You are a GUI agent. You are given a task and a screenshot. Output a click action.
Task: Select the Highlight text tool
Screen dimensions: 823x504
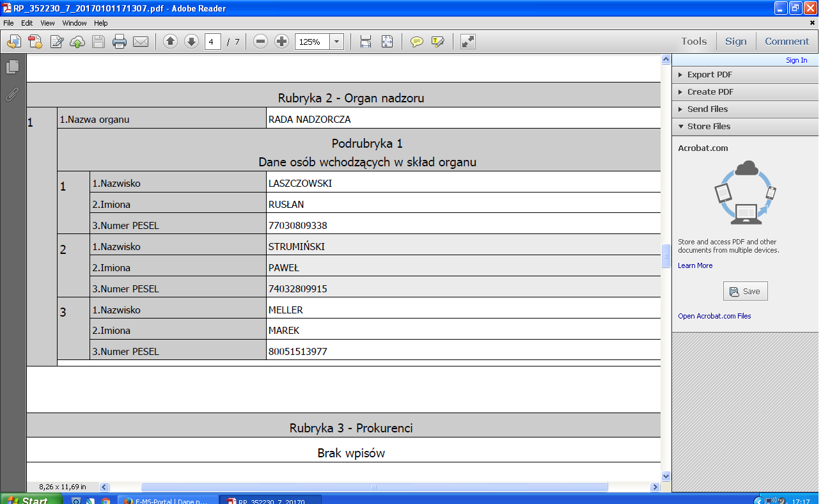coord(438,42)
